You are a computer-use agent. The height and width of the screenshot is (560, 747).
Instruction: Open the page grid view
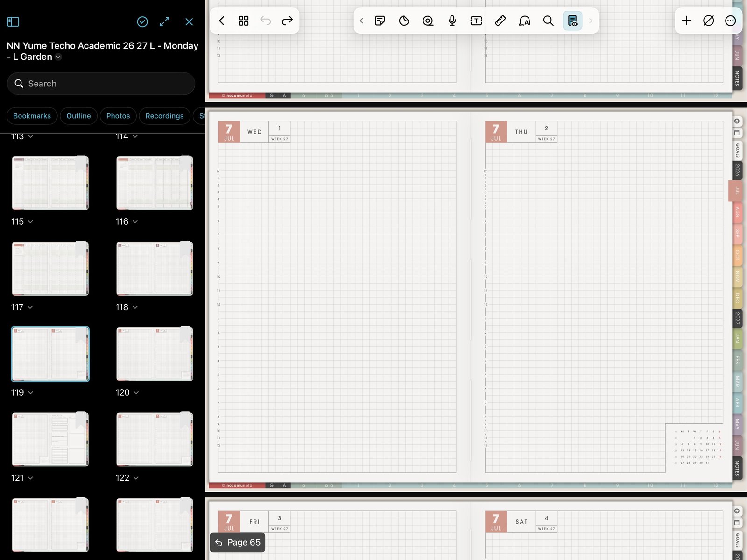click(243, 21)
